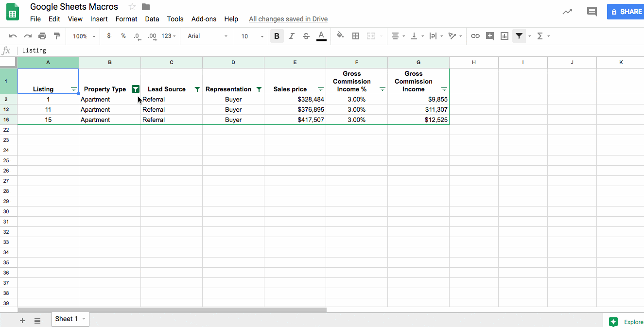Apply borders to the selection
Viewport: 644px width, 327px height.
pyautogui.click(x=355, y=36)
